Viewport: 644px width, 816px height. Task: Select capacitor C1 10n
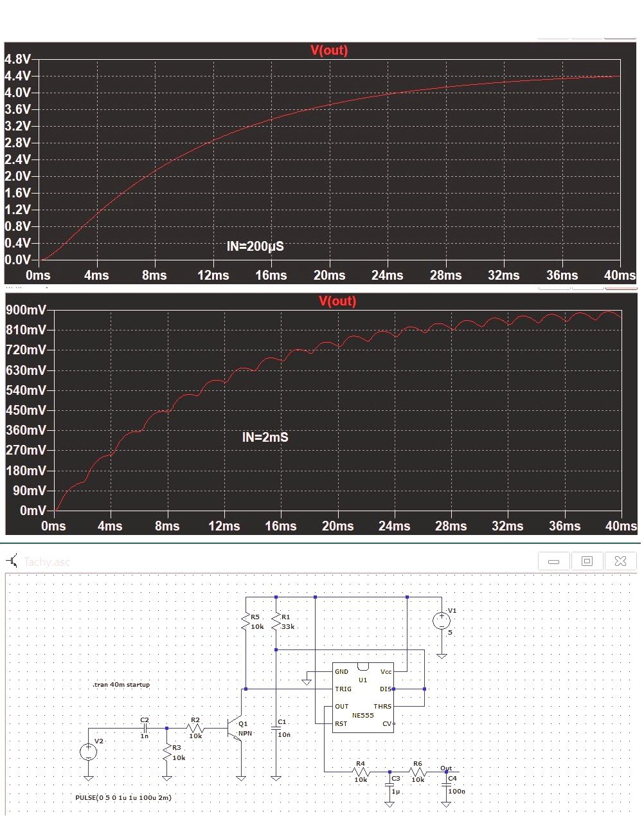pyautogui.click(x=276, y=729)
